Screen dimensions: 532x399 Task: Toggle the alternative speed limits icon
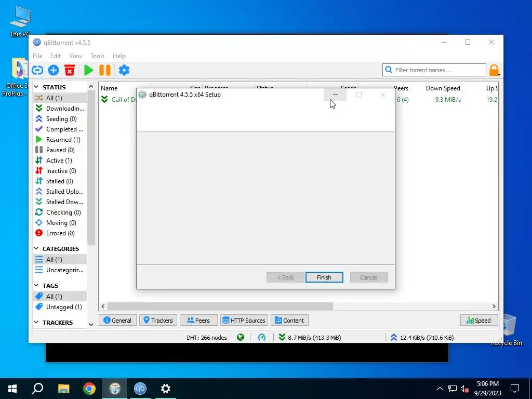(262, 337)
